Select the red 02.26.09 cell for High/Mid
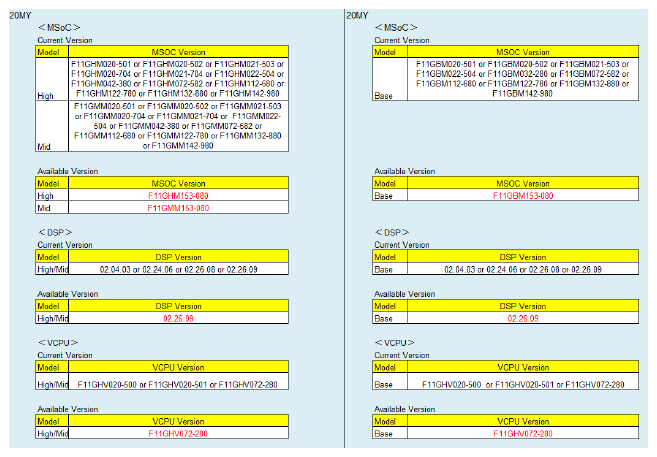 (x=178, y=318)
